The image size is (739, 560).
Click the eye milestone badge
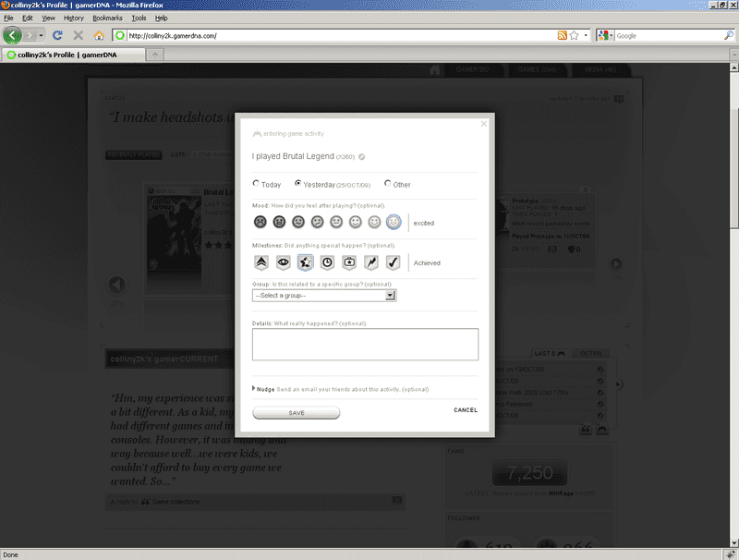[283, 262]
